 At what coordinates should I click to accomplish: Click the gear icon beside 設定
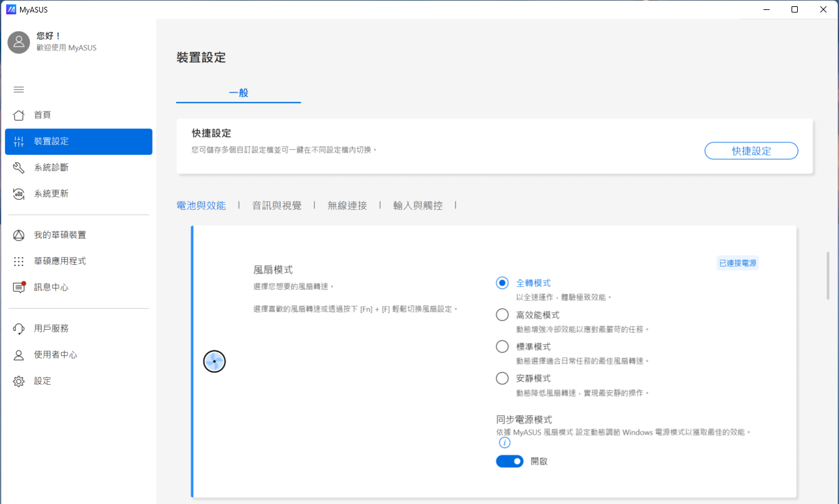coord(19,381)
